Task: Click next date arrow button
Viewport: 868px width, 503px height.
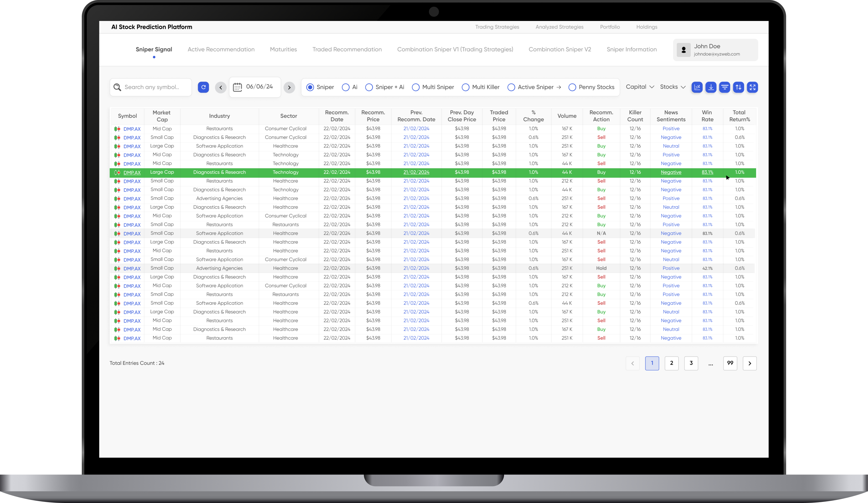Action: [x=289, y=87]
